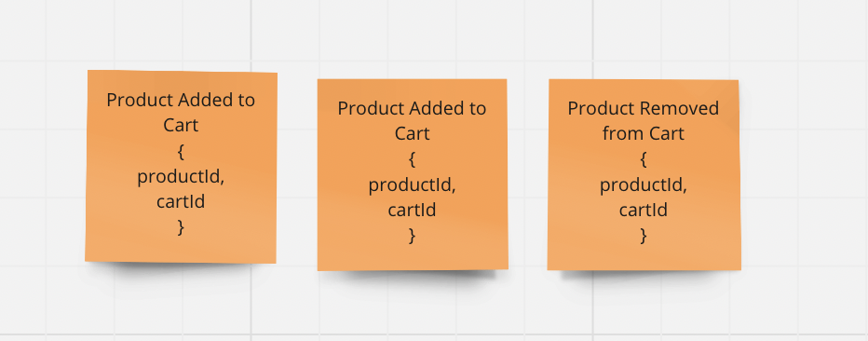Screen dimensions: 868x341
Task: Select the middle Product Added to Cart note
Action: (x=413, y=174)
